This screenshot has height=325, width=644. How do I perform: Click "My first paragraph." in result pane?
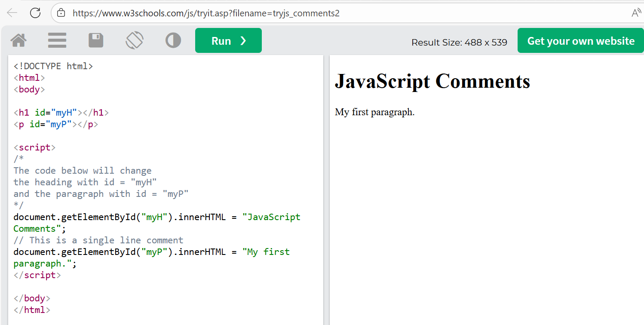coord(374,112)
